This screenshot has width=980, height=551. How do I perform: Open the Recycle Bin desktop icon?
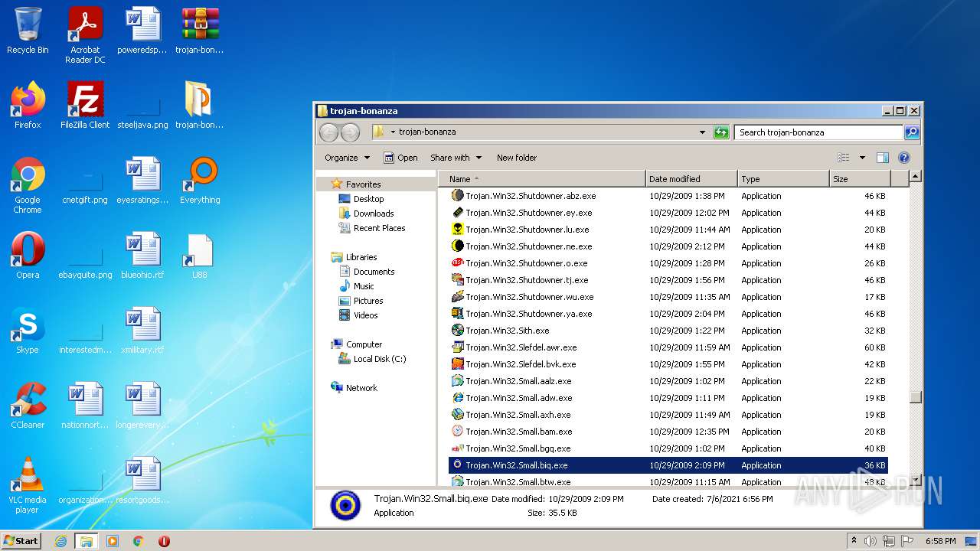28,31
